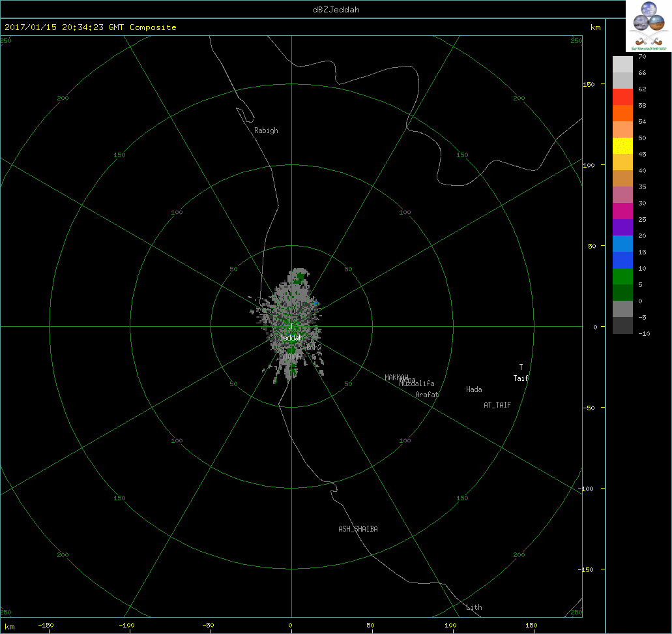This screenshot has width=672, height=634.
Task: Click the MAKKAH city label
Action: [396, 378]
